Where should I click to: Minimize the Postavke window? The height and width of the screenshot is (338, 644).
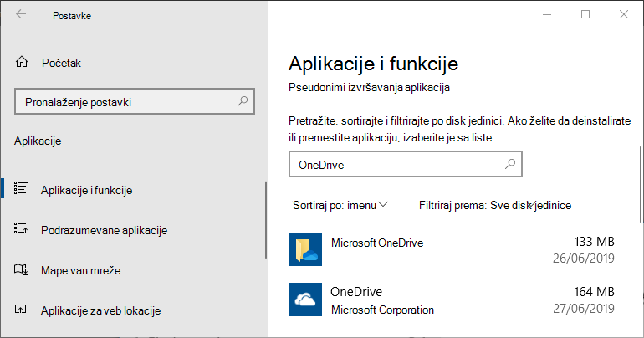tap(547, 14)
